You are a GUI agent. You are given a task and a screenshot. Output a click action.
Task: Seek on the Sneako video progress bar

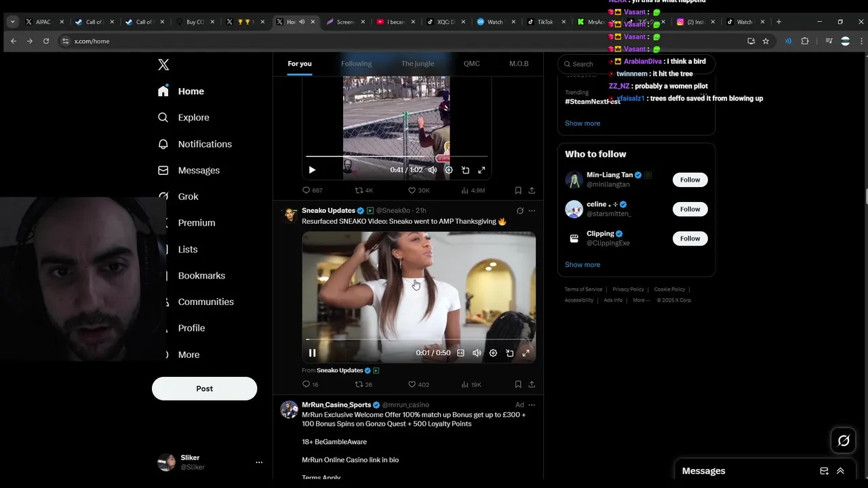click(x=418, y=340)
